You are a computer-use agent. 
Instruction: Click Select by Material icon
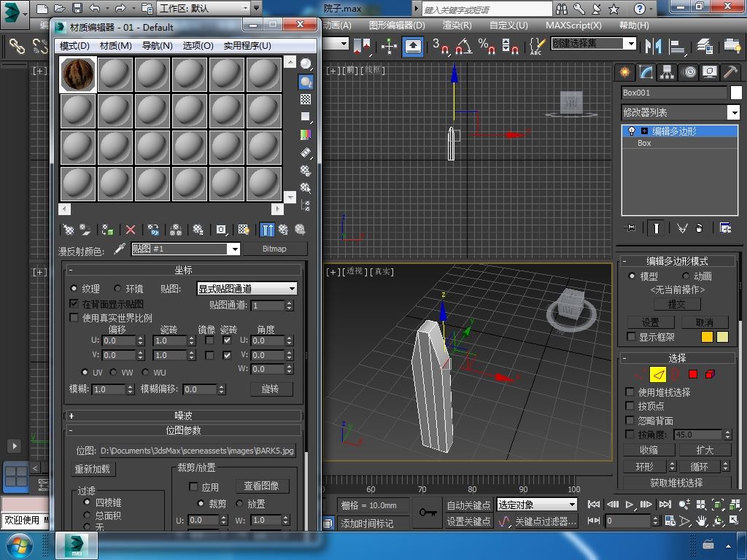pos(306,187)
